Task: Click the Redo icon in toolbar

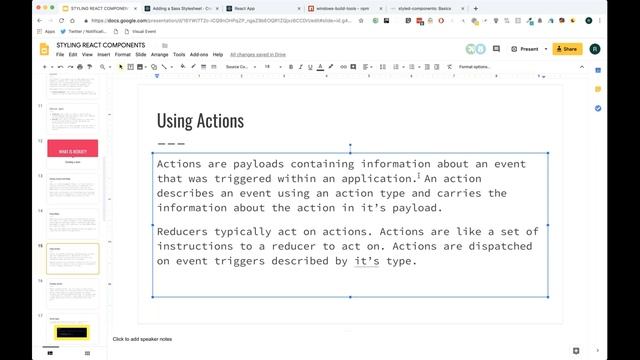Action: (70, 67)
